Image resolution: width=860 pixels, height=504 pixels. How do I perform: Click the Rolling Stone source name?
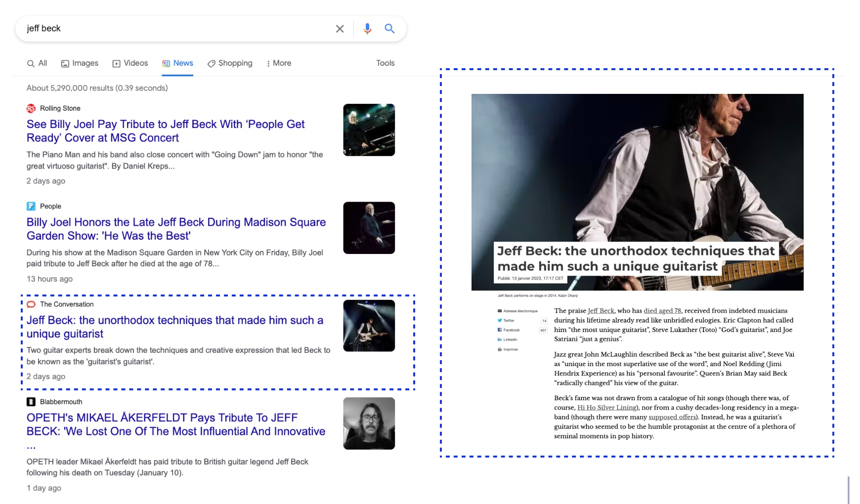coord(60,108)
